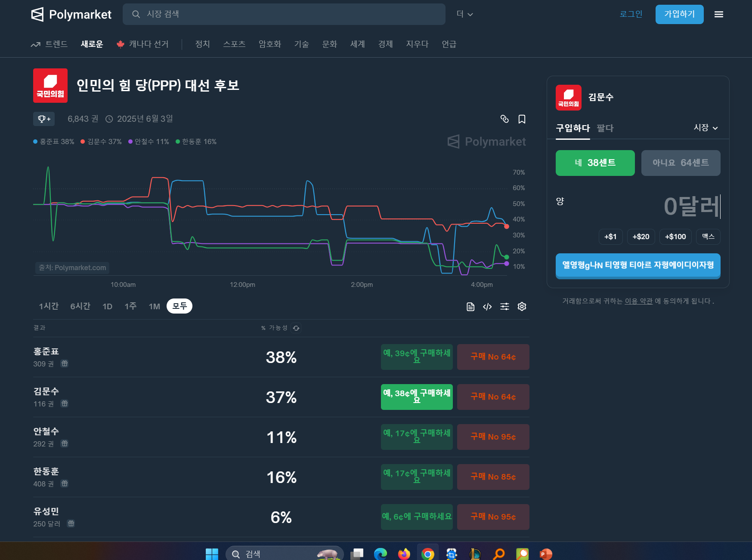Expand the 더 dropdown in header
The width and height of the screenshot is (752, 560).
point(465,14)
